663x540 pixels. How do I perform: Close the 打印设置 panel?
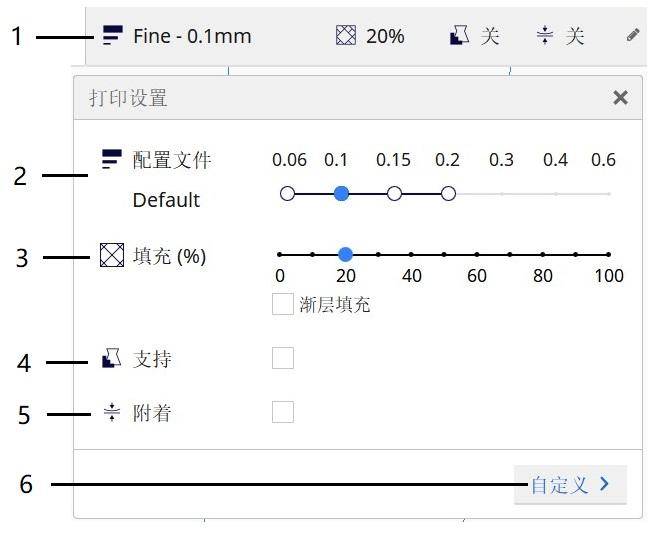(620, 97)
